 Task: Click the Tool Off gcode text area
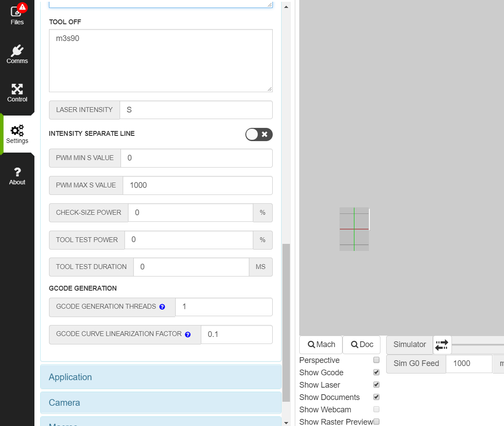point(161,61)
